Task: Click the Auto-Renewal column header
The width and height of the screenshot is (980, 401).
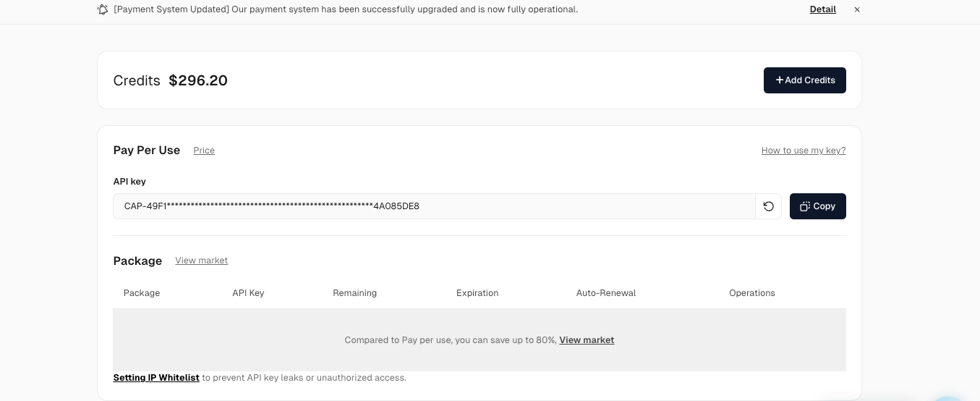Action: click(x=606, y=293)
